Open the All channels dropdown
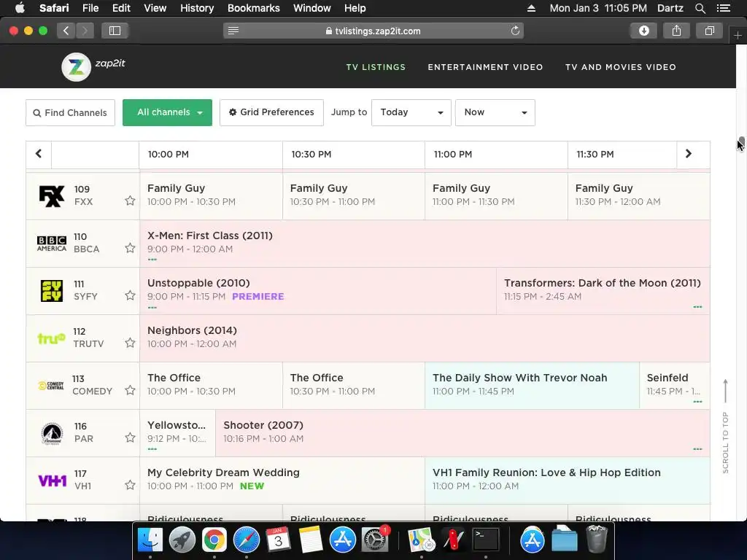Screen dimensions: 747x560 167,112
